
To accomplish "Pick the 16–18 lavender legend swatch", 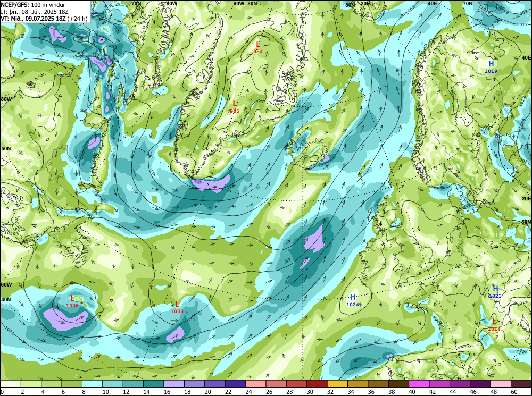I will click(174, 384).
